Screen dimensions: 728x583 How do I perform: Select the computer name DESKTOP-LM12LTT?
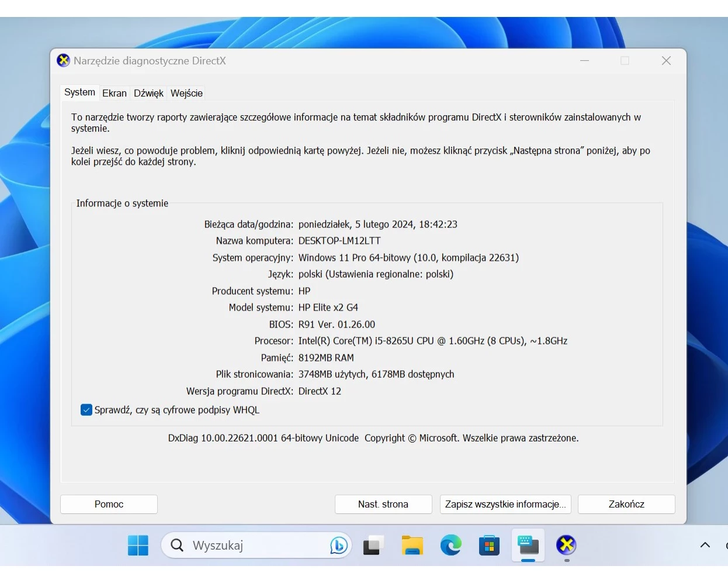click(339, 241)
